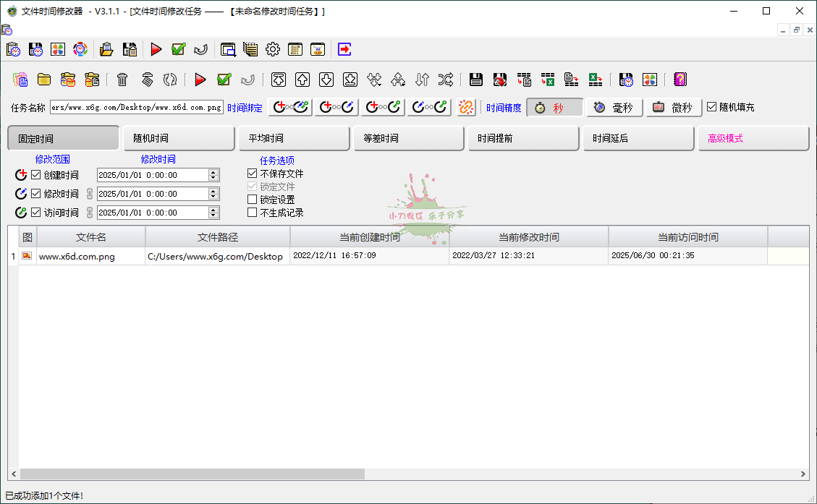Image resolution: width=817 pixels, height=504 pixels.
Task: Click the trash icon to remove selected file
Action: click(x=123, y=80)
